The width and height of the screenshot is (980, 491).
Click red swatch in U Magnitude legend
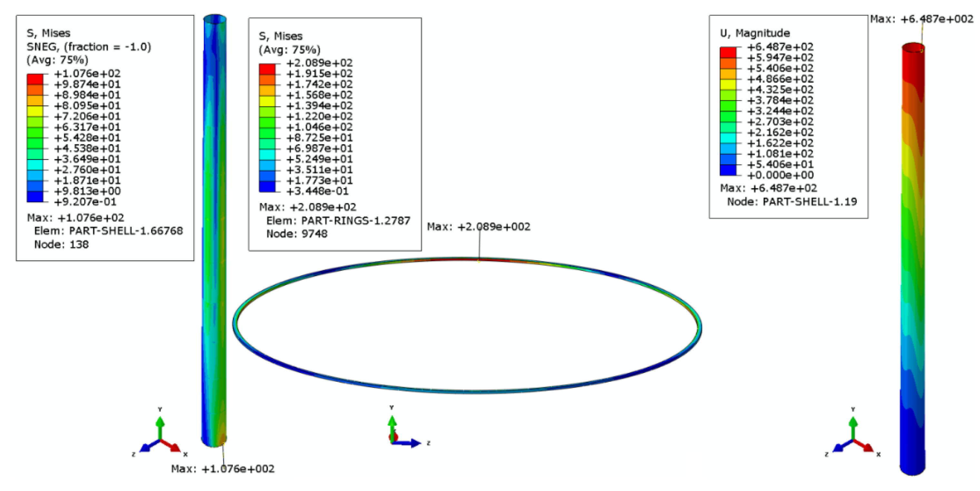(x=728, y=52)
